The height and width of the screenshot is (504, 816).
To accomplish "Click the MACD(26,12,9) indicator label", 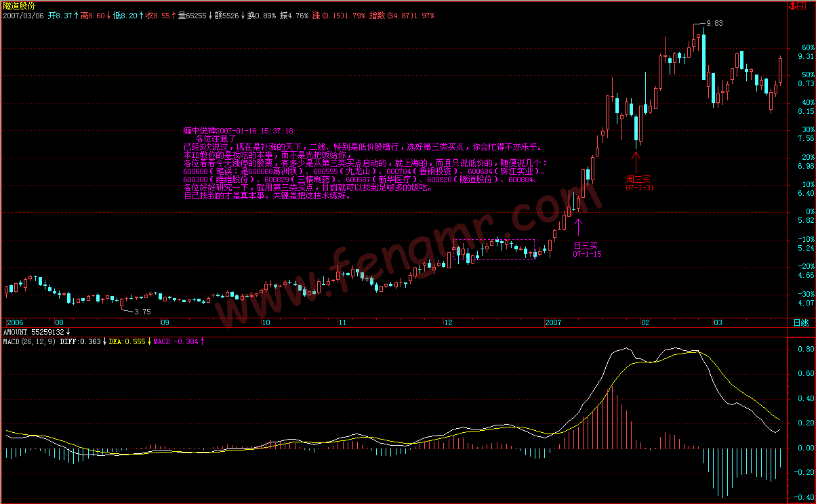I will pyautogui.click(x=28, y=341).
